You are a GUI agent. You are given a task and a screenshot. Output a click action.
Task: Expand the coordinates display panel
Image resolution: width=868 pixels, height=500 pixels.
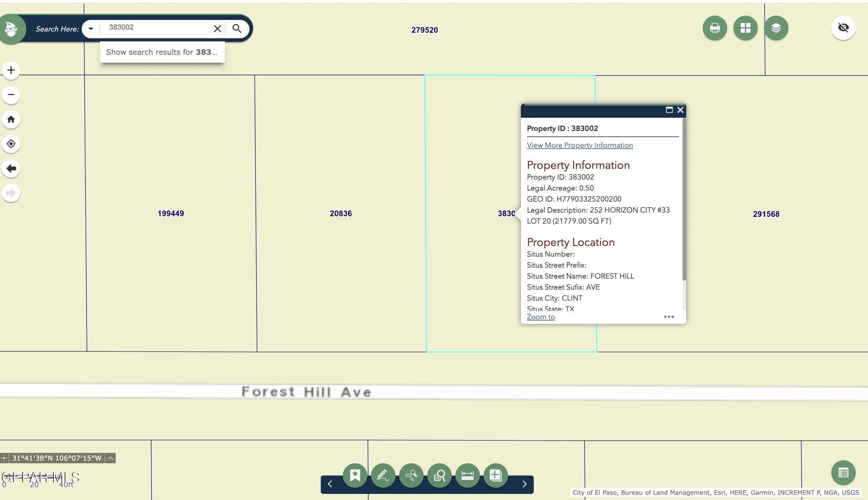click(110, 458)
